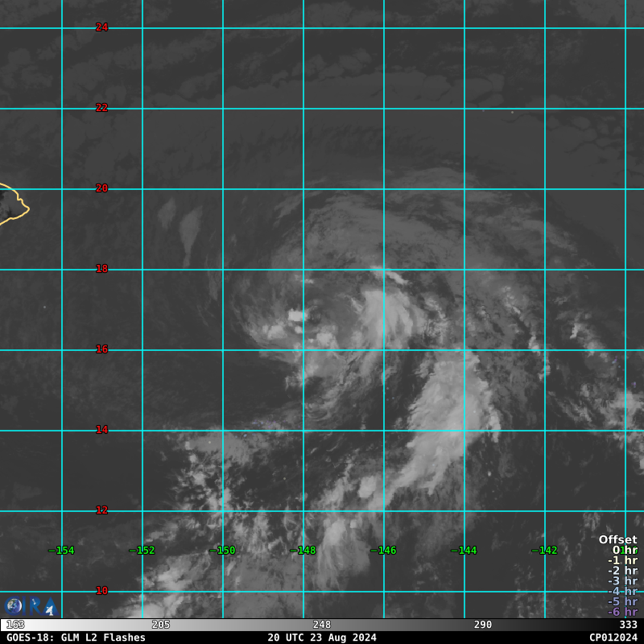Screen dimensions: 644x644
Task: Click the 24 latitude label
Action: pyautogui.click(x=101, y=27)
